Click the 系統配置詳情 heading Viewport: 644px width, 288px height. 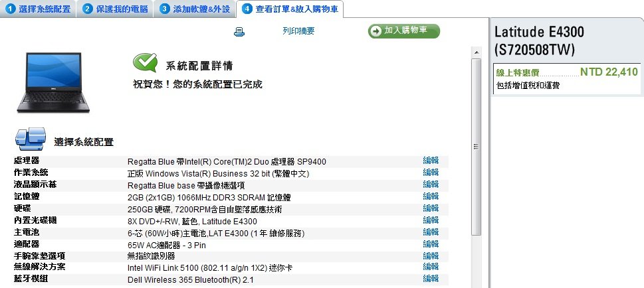coord(199,66)
